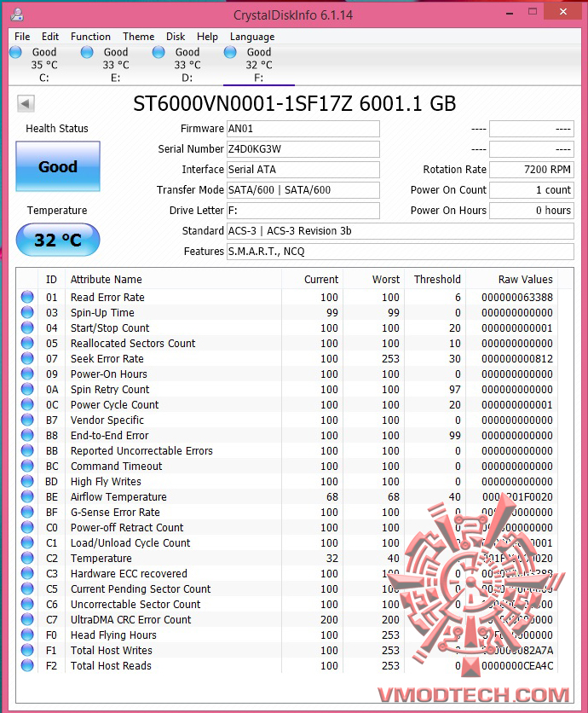
Task: Click the Drive Letter F: field
Action: (x=303, y=211)
